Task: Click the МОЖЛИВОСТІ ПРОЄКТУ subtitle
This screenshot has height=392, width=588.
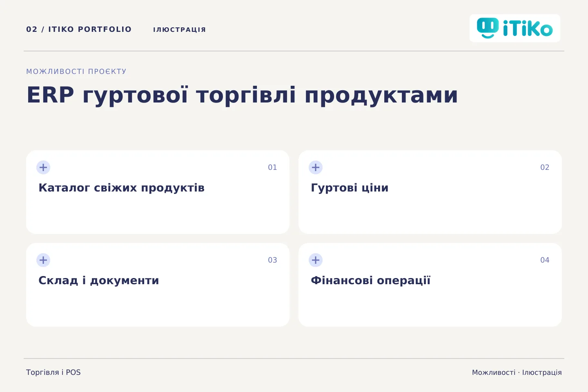Action: 76,71
